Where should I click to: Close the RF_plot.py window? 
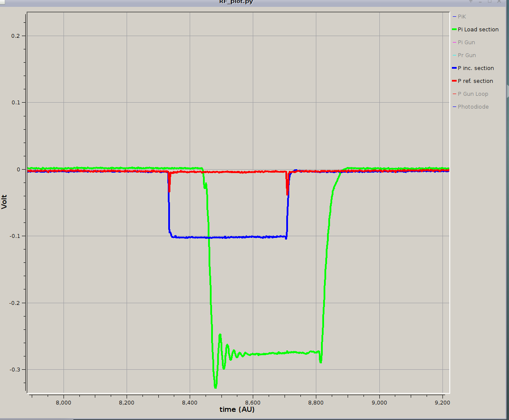(x=499, y=1)
